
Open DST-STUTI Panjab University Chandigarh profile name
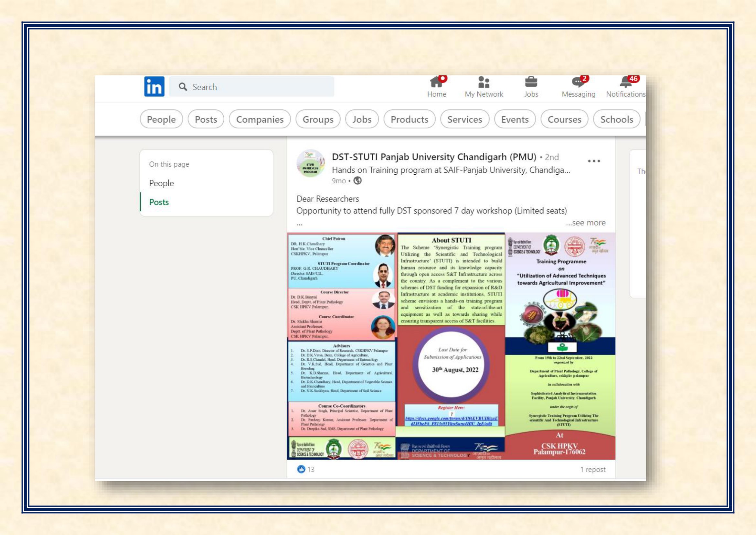(434, 157)
